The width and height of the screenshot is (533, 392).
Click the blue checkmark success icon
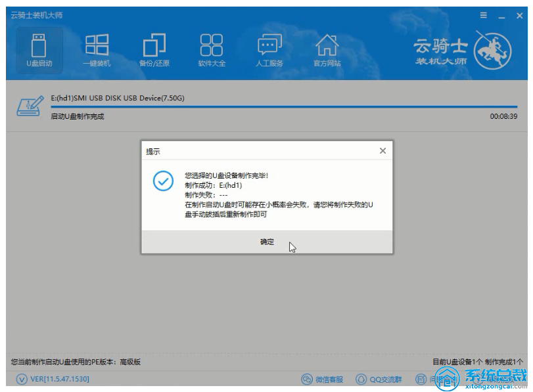point(163,181)
